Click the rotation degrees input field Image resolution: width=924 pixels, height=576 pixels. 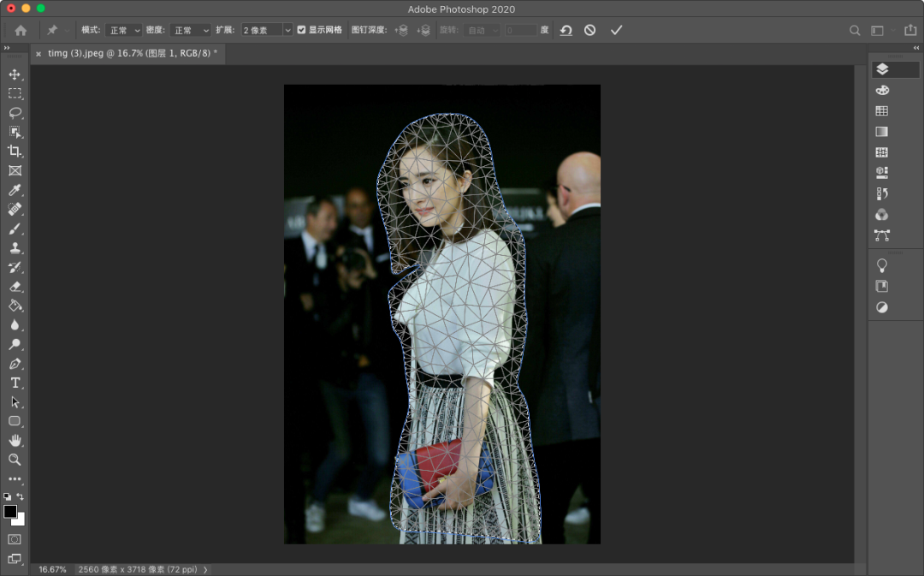click(x=520, y=30)
